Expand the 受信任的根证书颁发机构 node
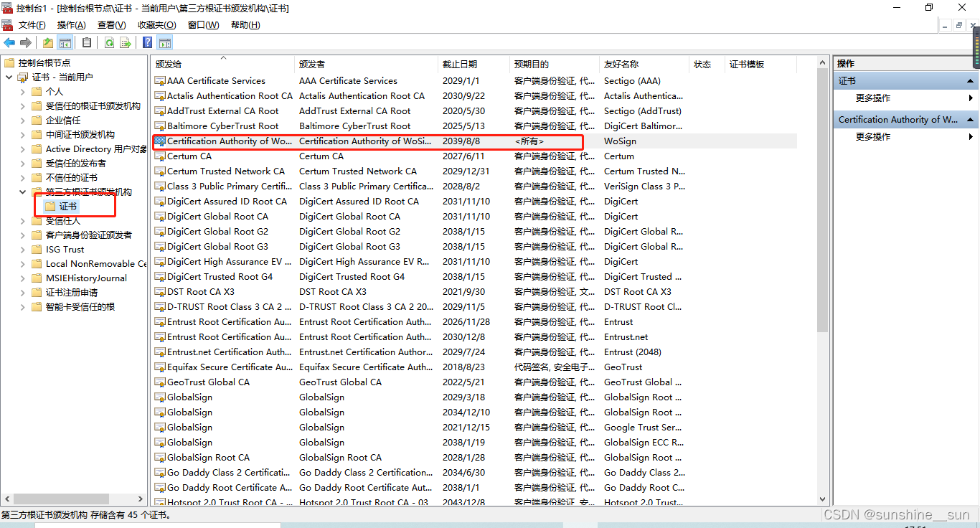 (x=23, y=106)
